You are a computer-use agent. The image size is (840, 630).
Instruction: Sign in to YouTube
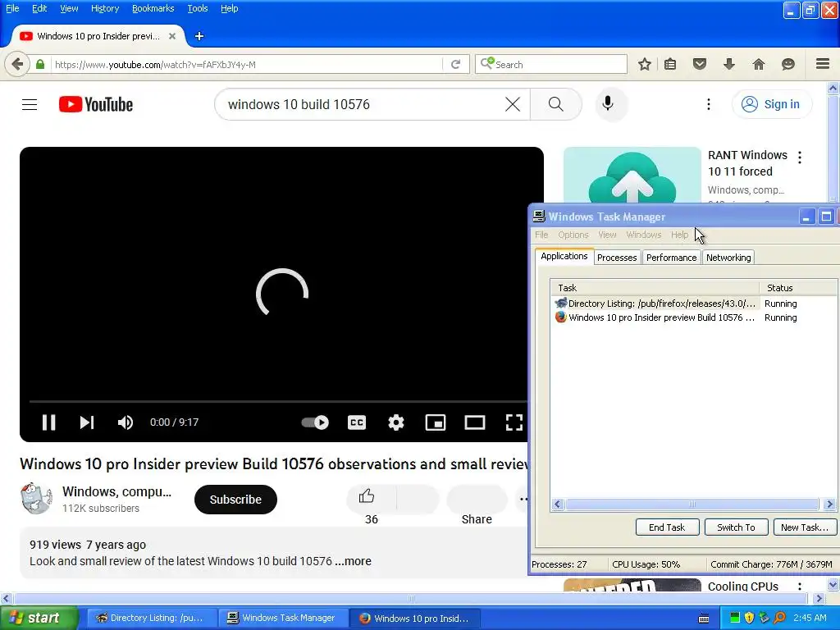[x=771, y=104]
